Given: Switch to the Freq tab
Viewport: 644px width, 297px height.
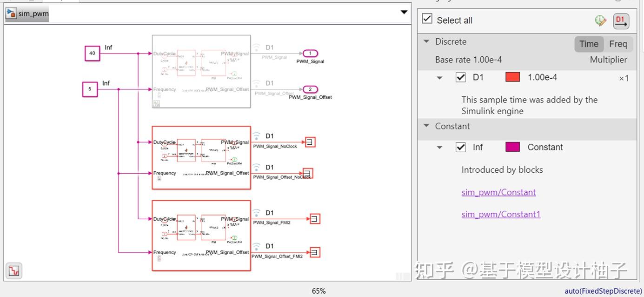Looking at the screenshot, I should coord(619,44).
